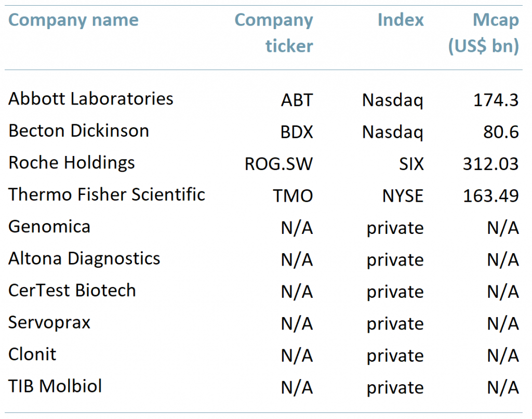Click the ROG.SW ticker cell

coord(279,164)
